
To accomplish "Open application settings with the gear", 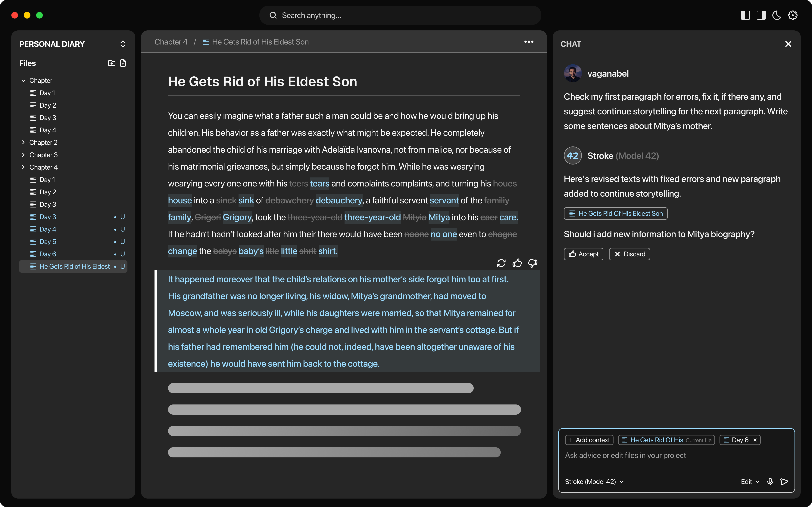I will point(792,15).
